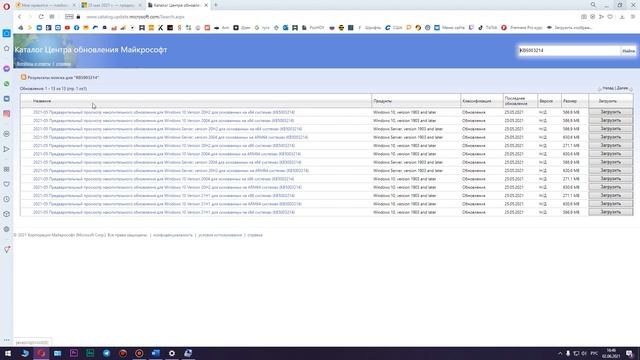Open Easy setup icon at toolbar end

coord(633,17)
